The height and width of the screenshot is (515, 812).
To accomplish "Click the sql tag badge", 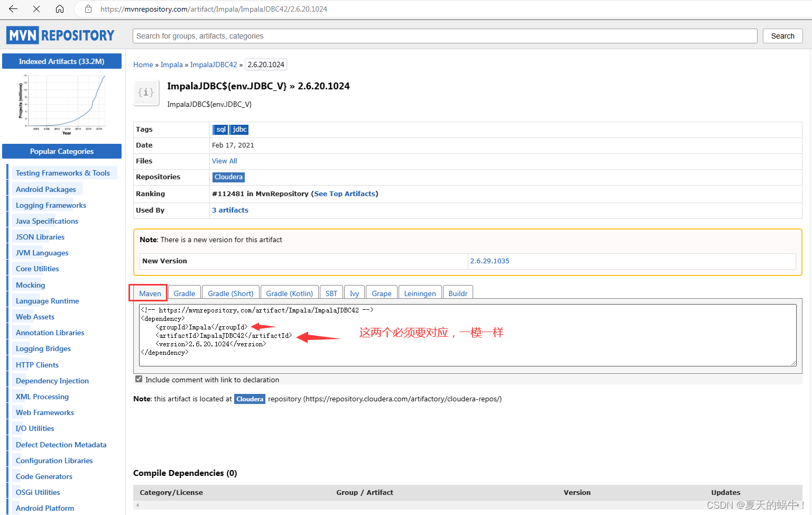I will pyautogui.click(x=221, y=130).
